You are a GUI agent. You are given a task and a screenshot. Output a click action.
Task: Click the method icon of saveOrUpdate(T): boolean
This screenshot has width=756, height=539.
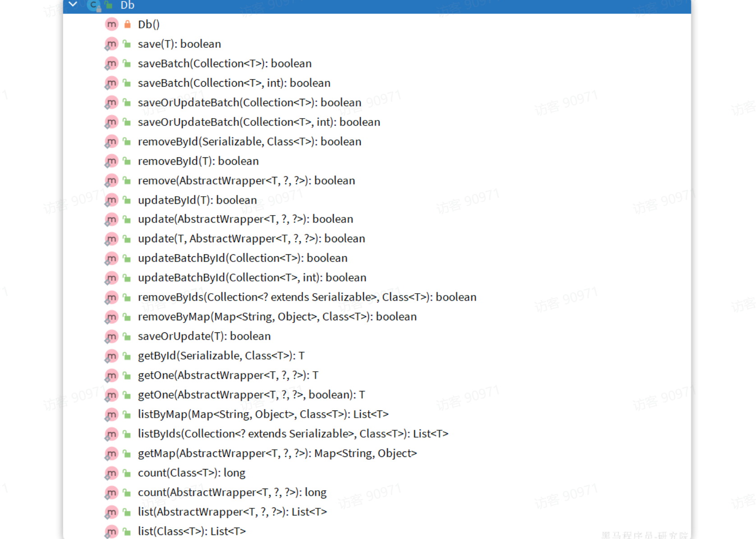click(111, 336)
